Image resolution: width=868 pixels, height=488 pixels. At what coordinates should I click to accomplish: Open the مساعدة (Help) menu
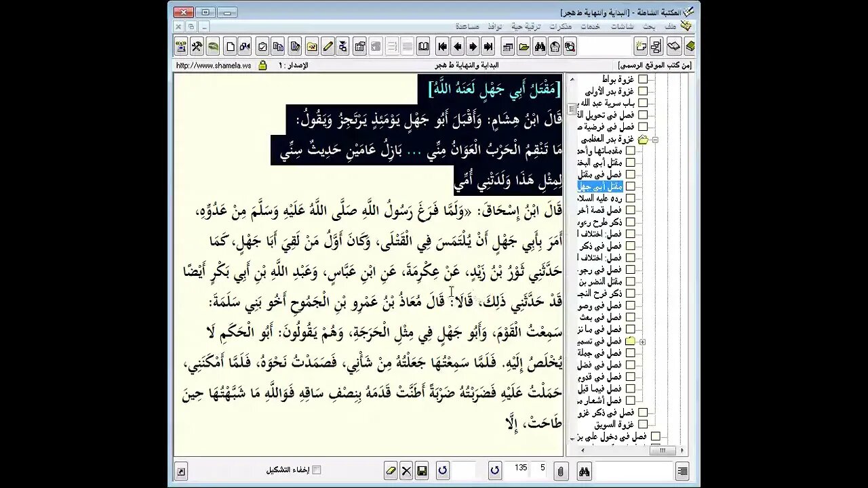467,26
